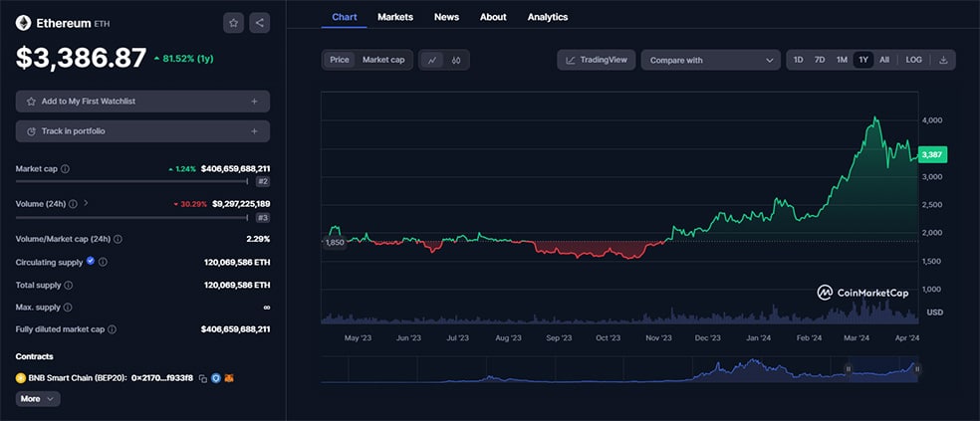Image resolution: width=980 pixels, height=421 pixels.
Task: Open the Chart tab
Action: click(345, 17)
